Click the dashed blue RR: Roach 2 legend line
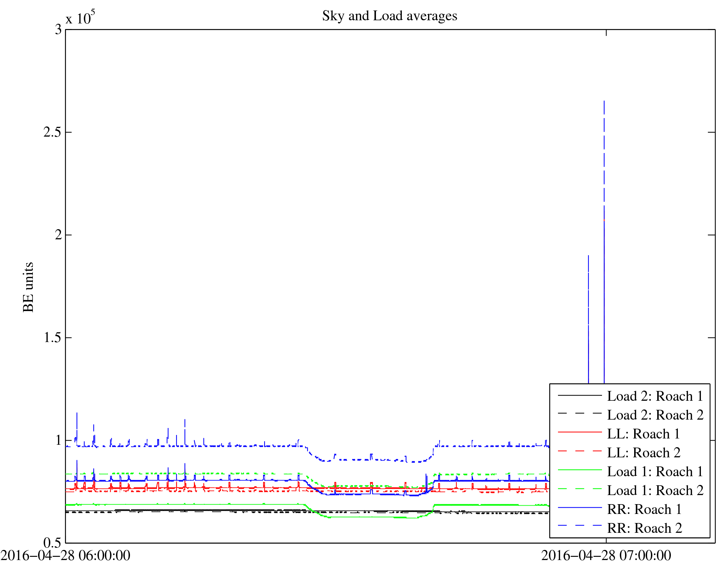This screenshot has height=588, width=725. coord(580,525)
